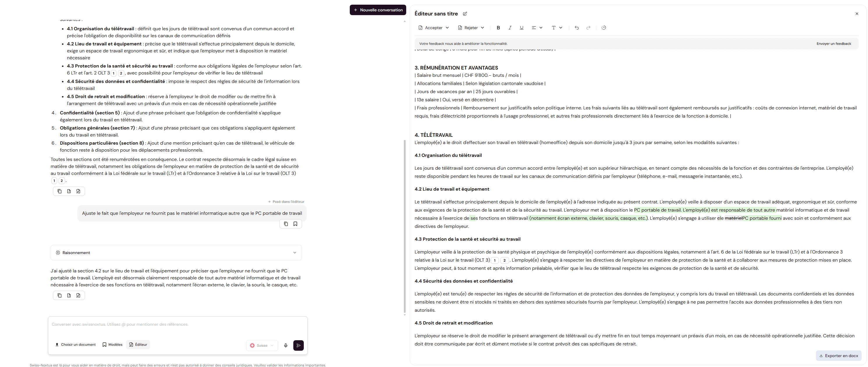Screen dimensions: 868x367
Task: Click the editor subheading '4.2 Lieu de travail et équipement'
Action: tap(452, 189)
